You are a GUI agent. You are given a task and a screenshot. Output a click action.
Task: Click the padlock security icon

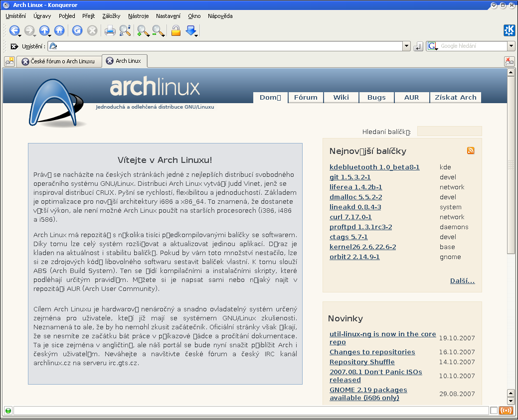[175, 31]
